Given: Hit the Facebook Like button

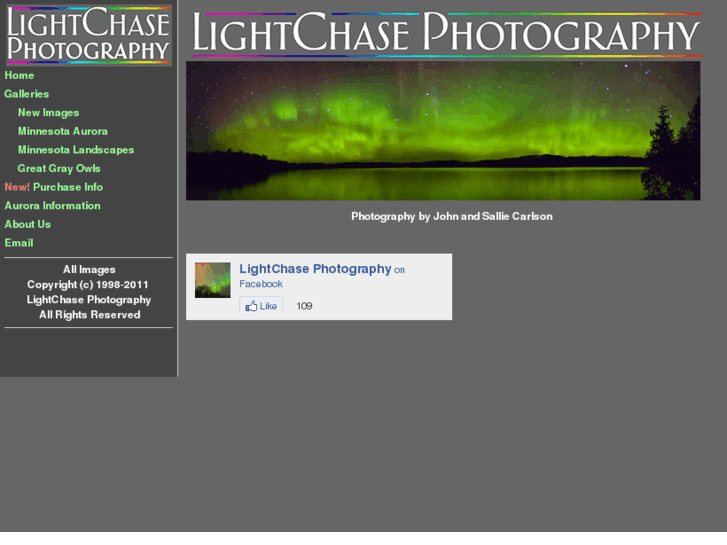Looking at the screenshot, I should point(261,305).
